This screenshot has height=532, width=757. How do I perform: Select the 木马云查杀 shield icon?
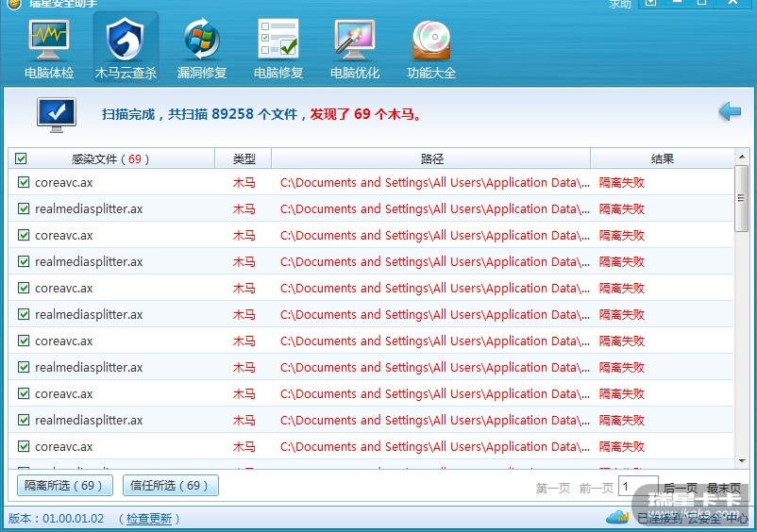click(126, 40)
